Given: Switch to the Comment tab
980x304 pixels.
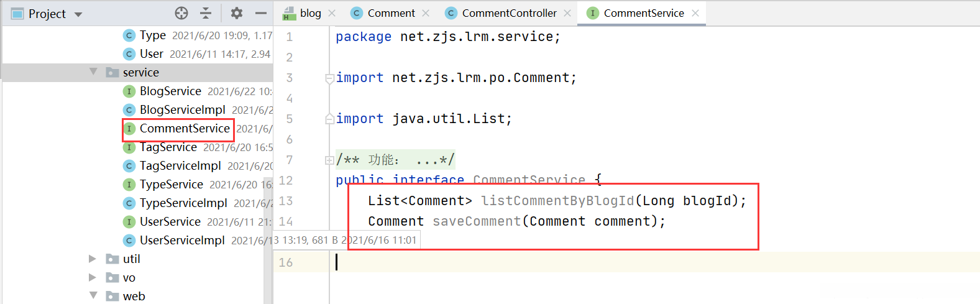Looking at the screenshot, I should coord(391,13).
